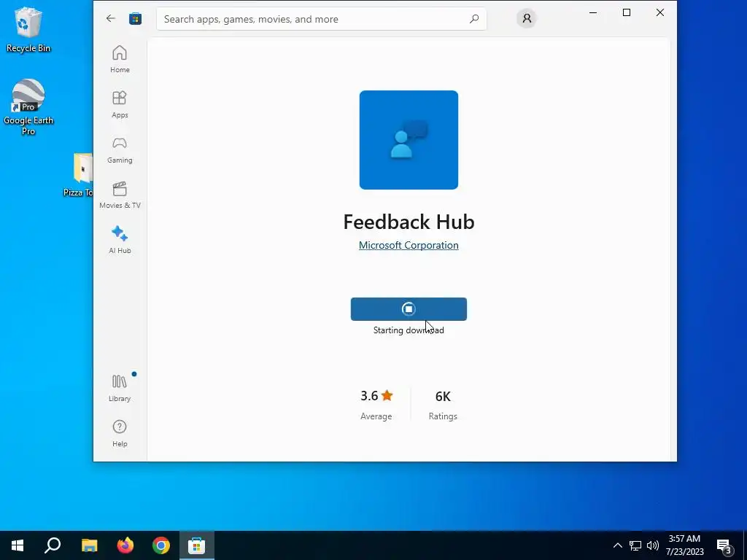Minimize the Microsoft Store window
This screenshot has height=560, width=747.
pos(593,13)
